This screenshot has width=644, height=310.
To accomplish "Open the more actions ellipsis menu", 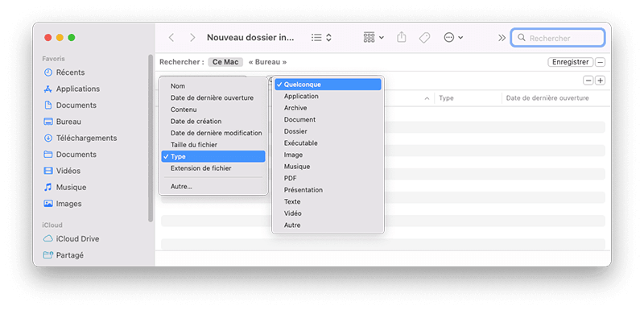I will (x=453, y=38).
